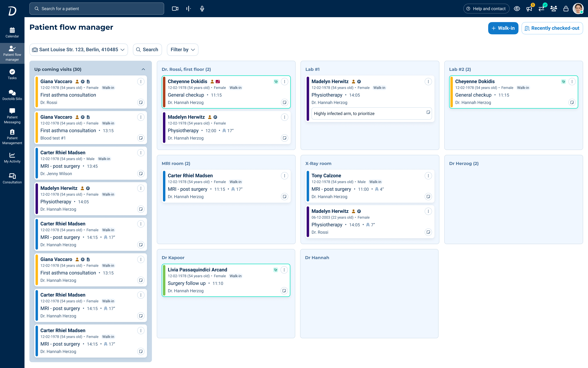Open options for X-Ray Madelyn Herwitz card
The image size is (588, 368).
[x=428, y=211]
